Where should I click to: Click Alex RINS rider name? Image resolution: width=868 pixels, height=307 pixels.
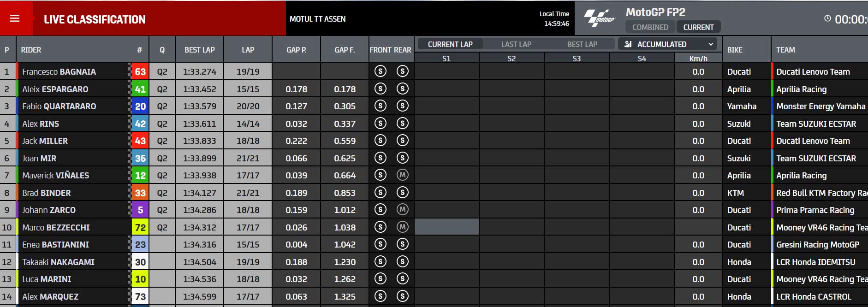(x=41, y=124)
